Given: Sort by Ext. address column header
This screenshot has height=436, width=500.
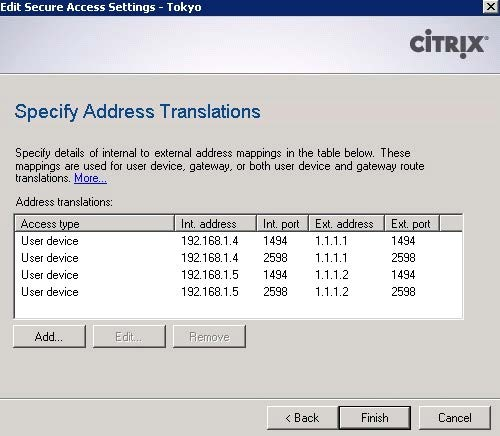Looking at the screenshot, I should (x=347, y=224).
